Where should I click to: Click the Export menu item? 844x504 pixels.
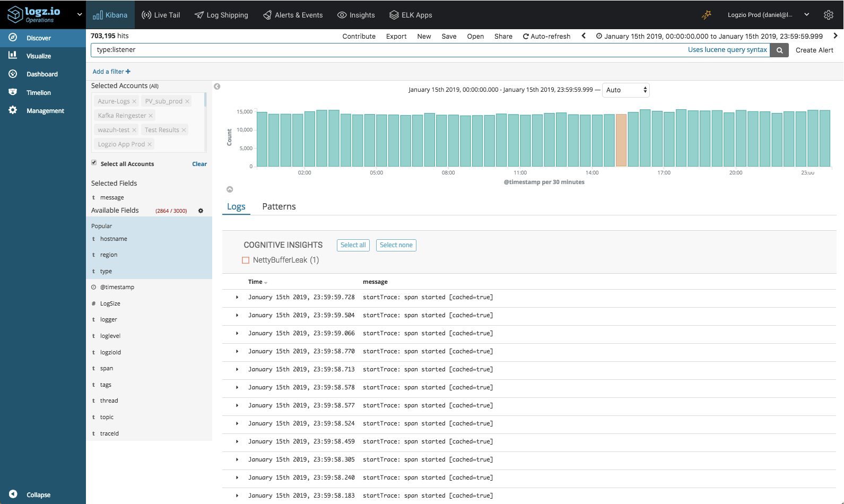396,37
